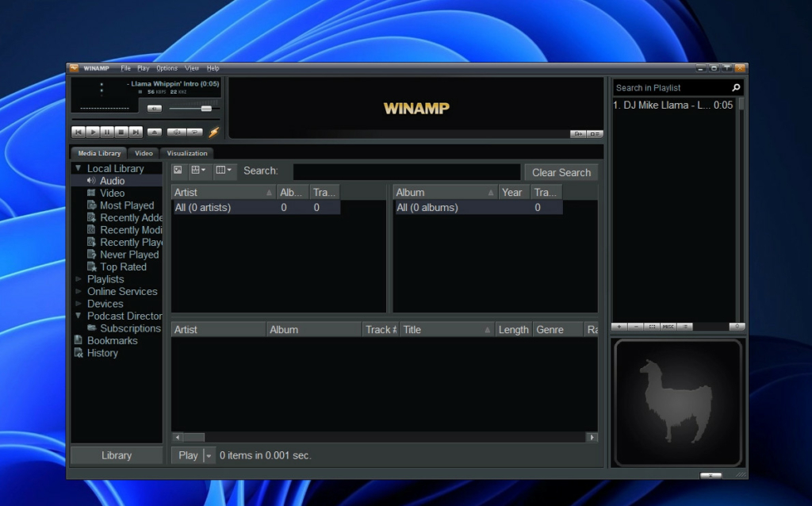
Task: Open the dropdown arrow beside Play button
Action: tap(209, 455)
